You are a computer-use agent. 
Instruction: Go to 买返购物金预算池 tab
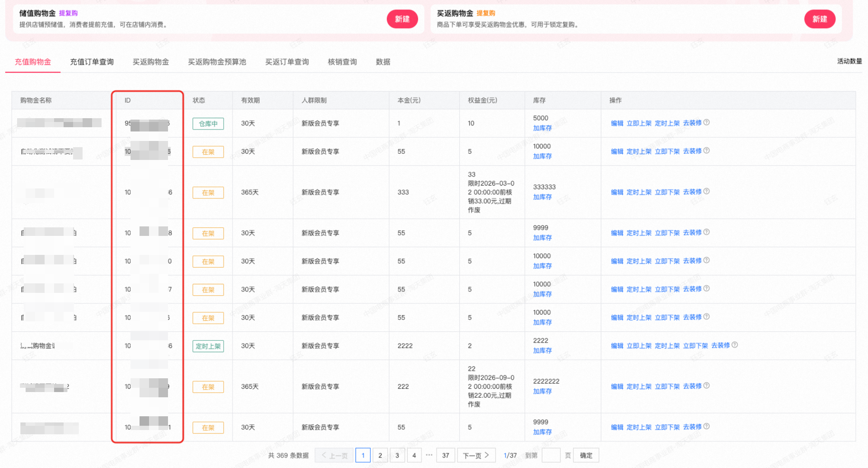(217, 62)
